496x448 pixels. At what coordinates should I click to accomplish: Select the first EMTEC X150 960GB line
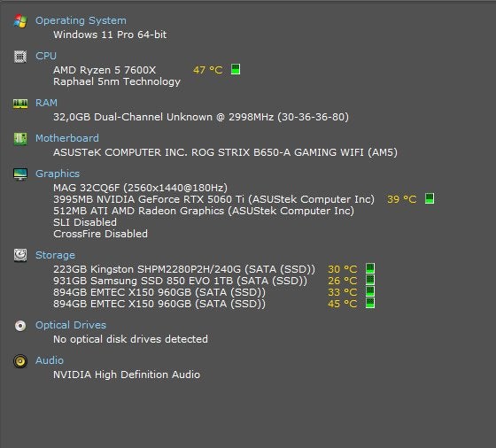[159, 292]
